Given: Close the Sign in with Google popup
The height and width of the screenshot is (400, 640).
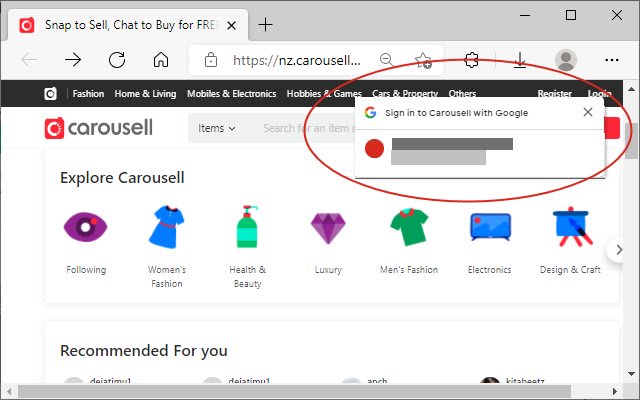Looking at the screenshot, I should click(x=588, y=112).
